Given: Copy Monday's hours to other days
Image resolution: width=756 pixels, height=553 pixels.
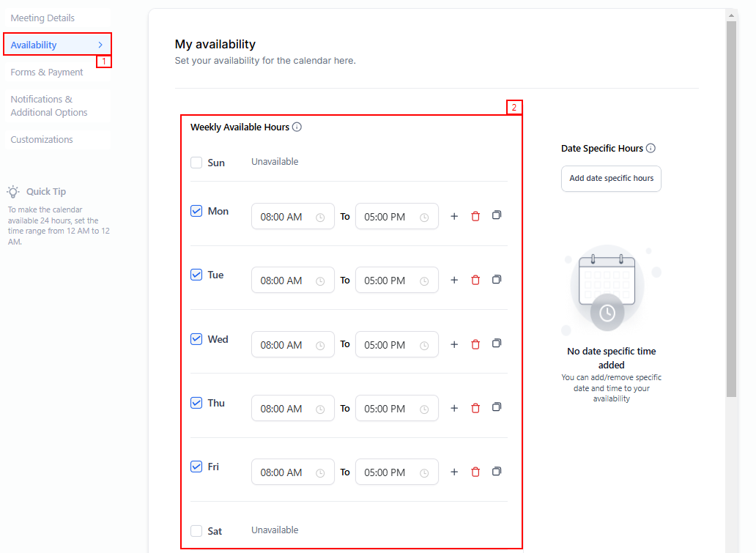Looking at the screenshot, I should [497, 215].
